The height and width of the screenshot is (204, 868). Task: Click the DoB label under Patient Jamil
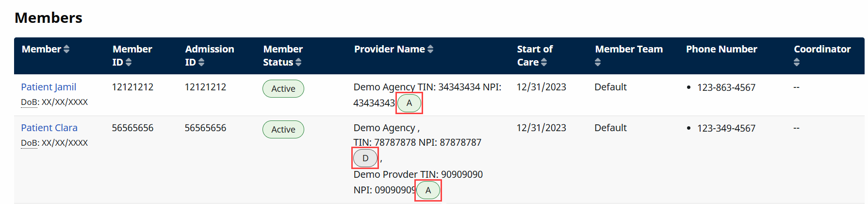(29, 102)
